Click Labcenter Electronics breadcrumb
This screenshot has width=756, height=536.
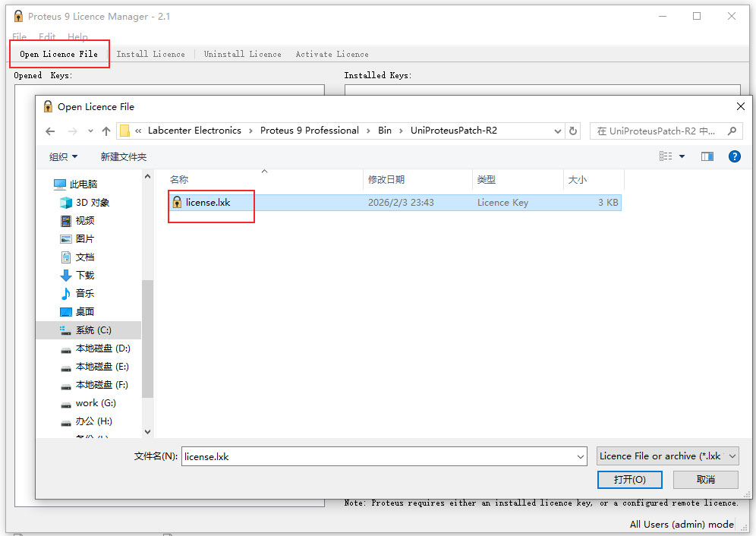tap(194, 131)
